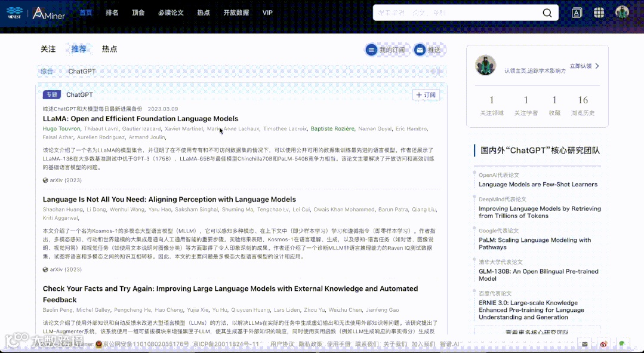The image size is (644, 353).
Task: Open the 首页 nav item
Action: click(86, 13)
